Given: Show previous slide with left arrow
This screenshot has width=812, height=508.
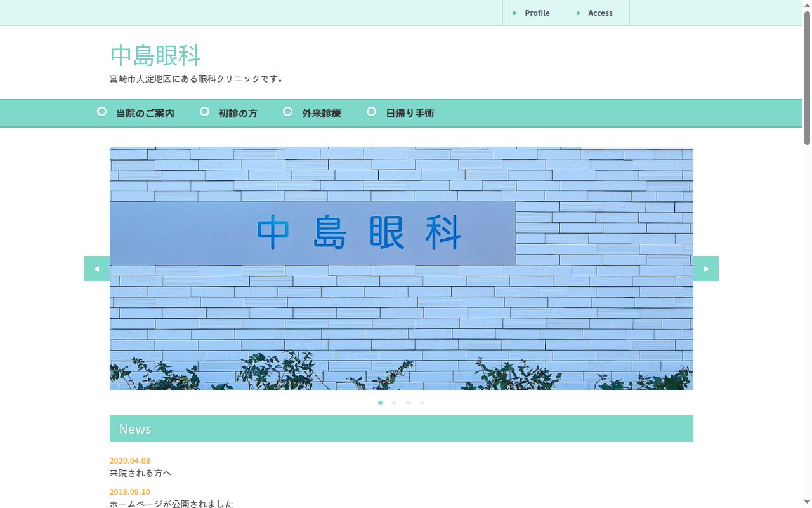Looking at the screenshot, I should point(97,269).
